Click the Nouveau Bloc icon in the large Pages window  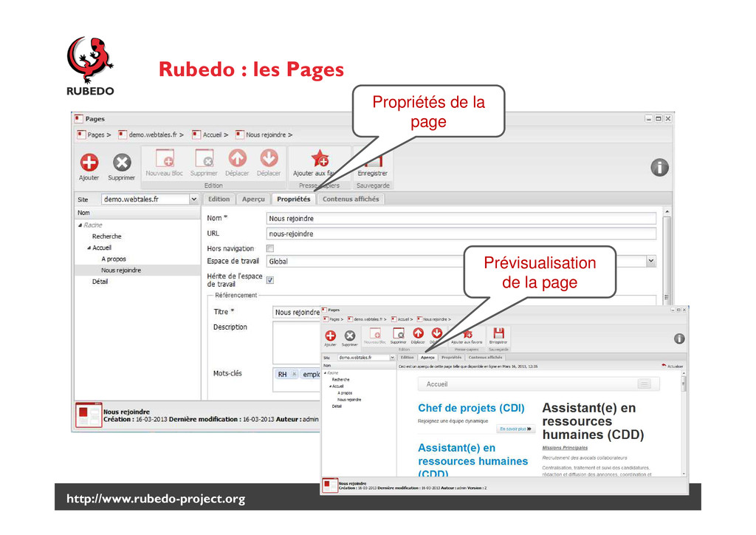point(165,158)
